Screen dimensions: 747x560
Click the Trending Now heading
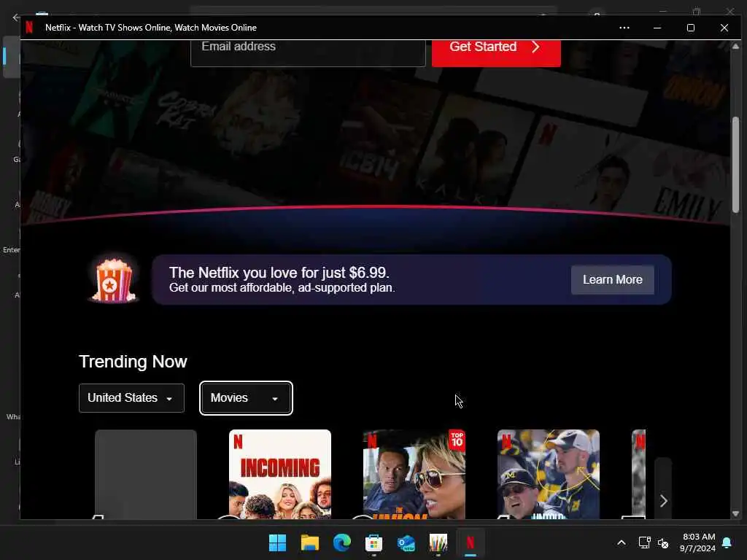[x=133, y=362]
